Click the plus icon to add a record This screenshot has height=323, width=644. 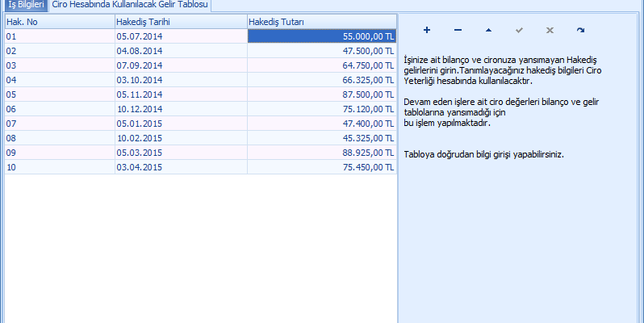[x=427, y=31]
